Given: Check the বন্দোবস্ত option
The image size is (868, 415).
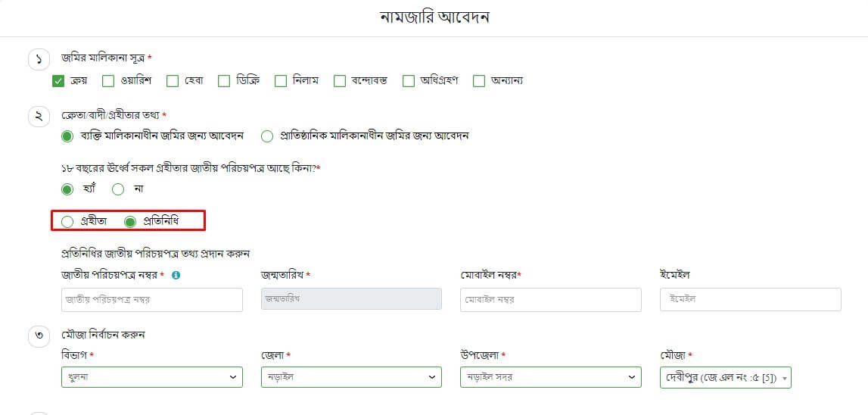Looking at the screenshot, I should 340,81.
